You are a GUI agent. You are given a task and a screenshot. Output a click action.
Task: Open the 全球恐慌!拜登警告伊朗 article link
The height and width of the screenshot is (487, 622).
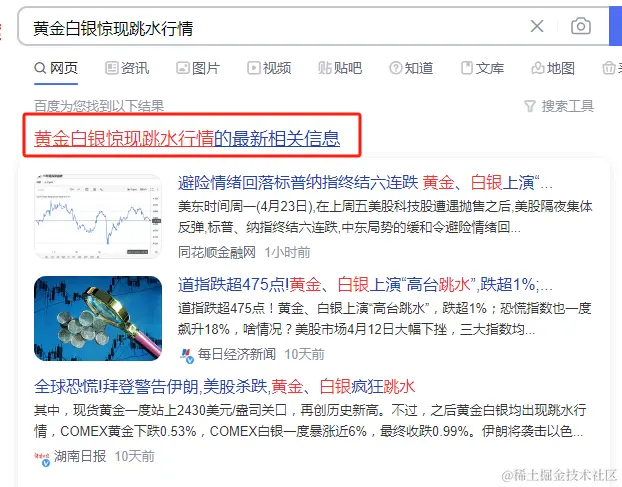pos(225,387)
